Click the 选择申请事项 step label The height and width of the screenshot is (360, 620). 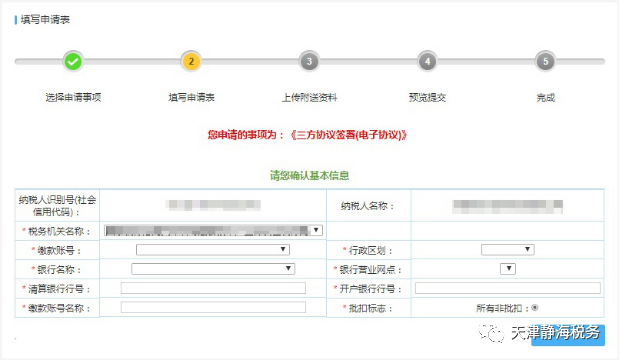tap(73, 97)
